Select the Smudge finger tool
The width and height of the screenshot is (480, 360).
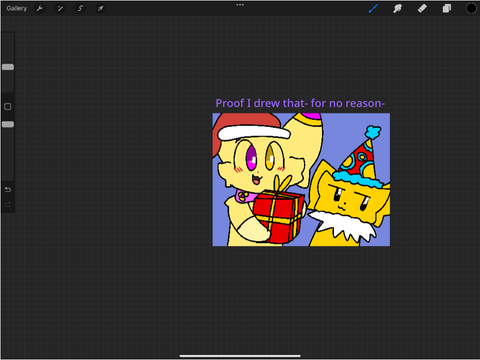[x=397, y=8]
